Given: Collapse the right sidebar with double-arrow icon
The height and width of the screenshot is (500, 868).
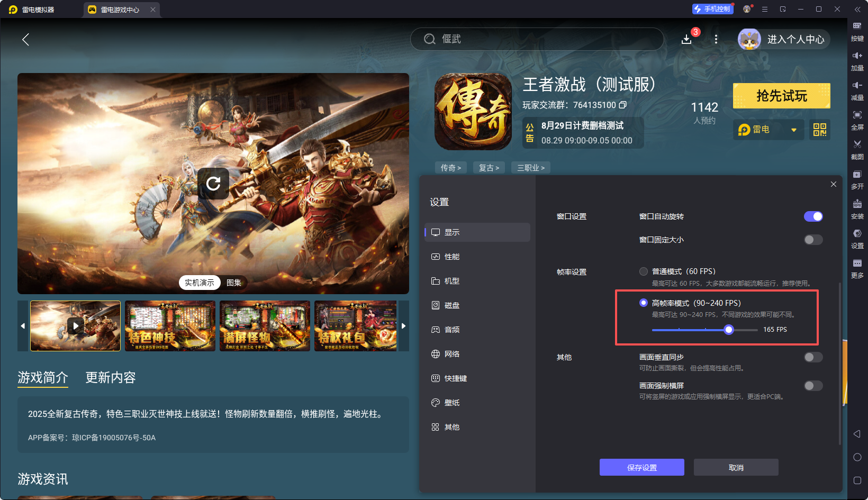Looking at the screenshot, I should (x=857, y=10).
